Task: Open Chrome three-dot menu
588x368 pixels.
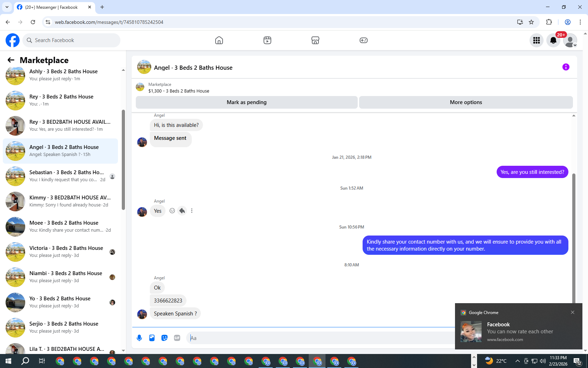Action: [580, 22]
